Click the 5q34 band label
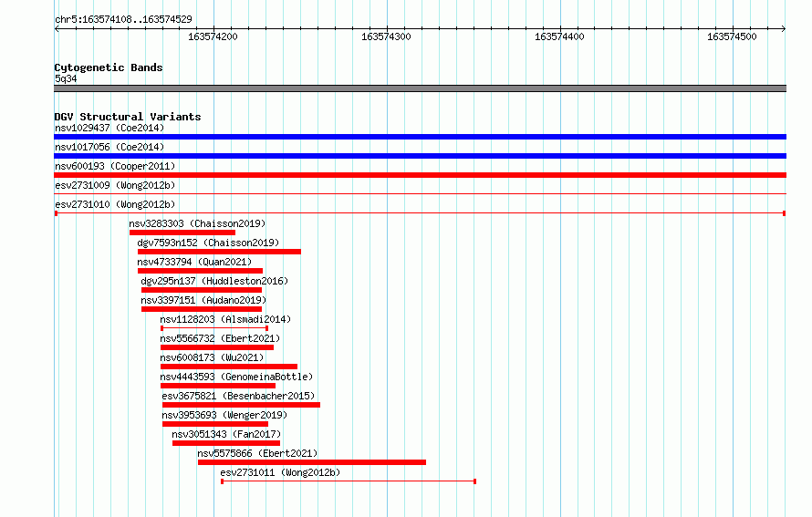 (66, 78)
